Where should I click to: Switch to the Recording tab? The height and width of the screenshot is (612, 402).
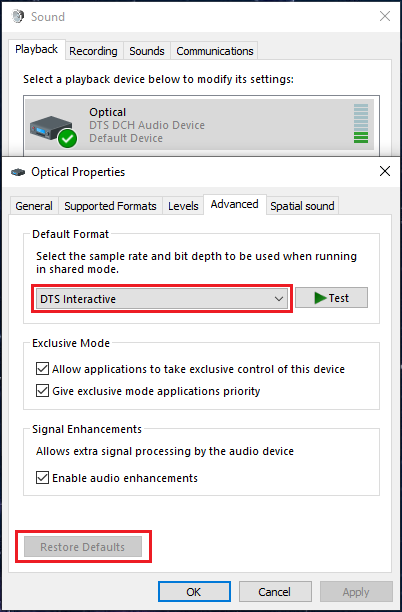tap(93, 51)
